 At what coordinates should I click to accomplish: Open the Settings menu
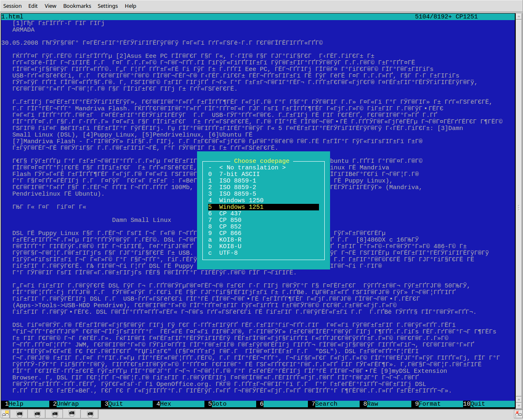[108, 6]
